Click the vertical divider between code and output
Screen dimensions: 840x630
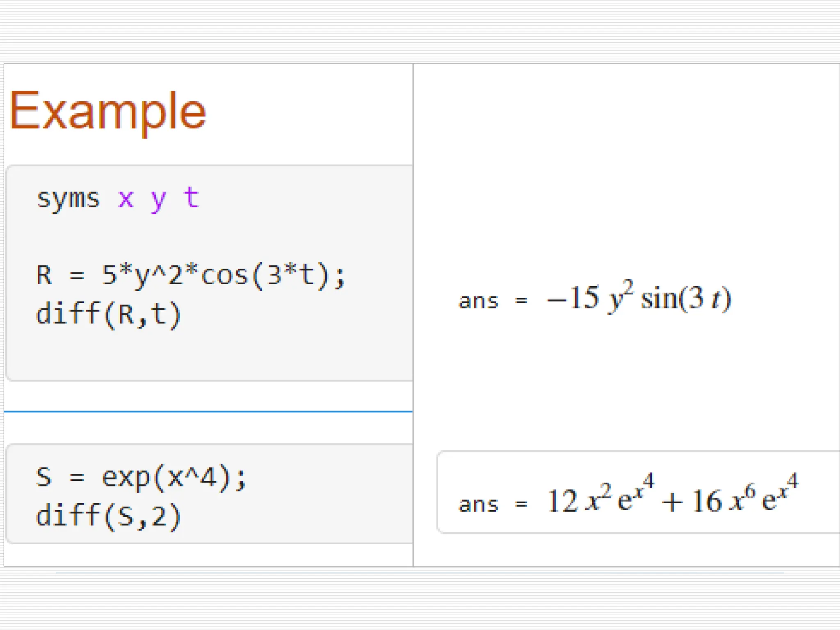coord(413,315)
